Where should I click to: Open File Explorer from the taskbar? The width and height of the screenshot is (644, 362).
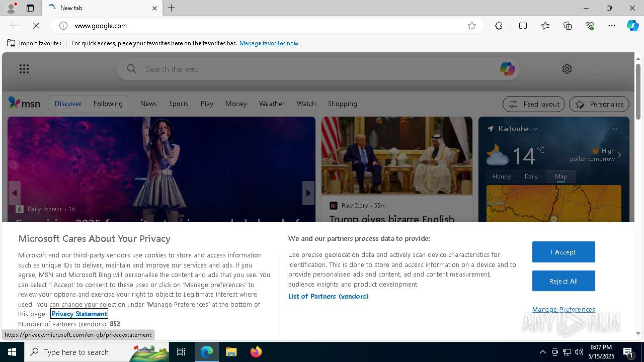tap(231, 352)
